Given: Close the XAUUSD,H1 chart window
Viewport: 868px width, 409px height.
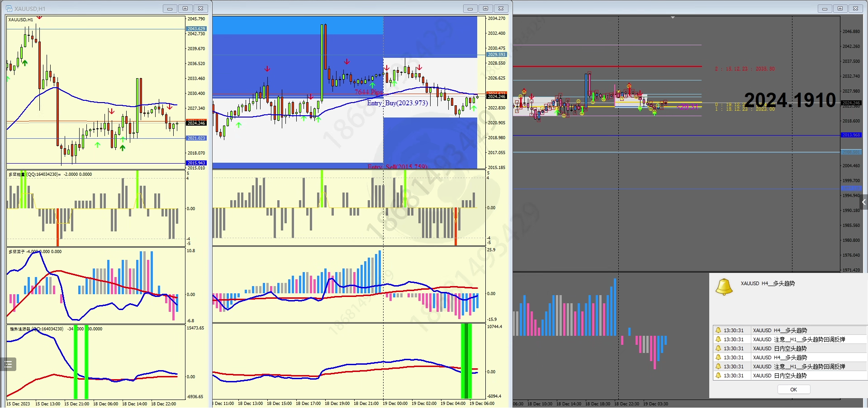Looking at the screenshot, I should [201, 9].
